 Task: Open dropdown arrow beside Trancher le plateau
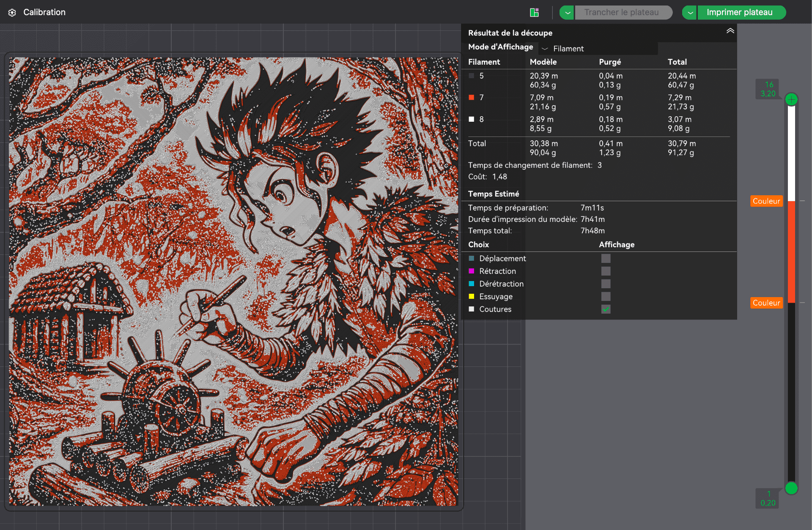pyautogui.click(x=567, y=13)
